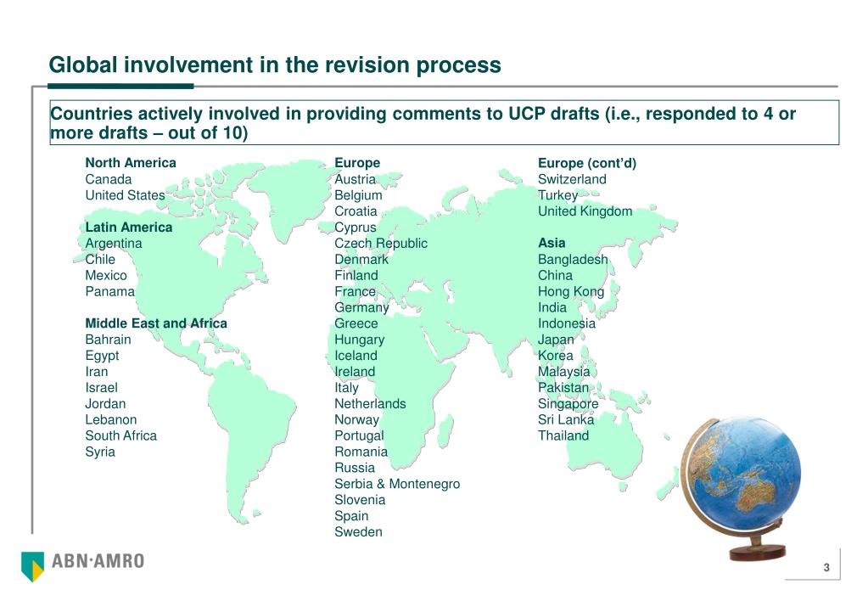
Task: Click the country 'Hungary'
Action: (x=359, y=340)
